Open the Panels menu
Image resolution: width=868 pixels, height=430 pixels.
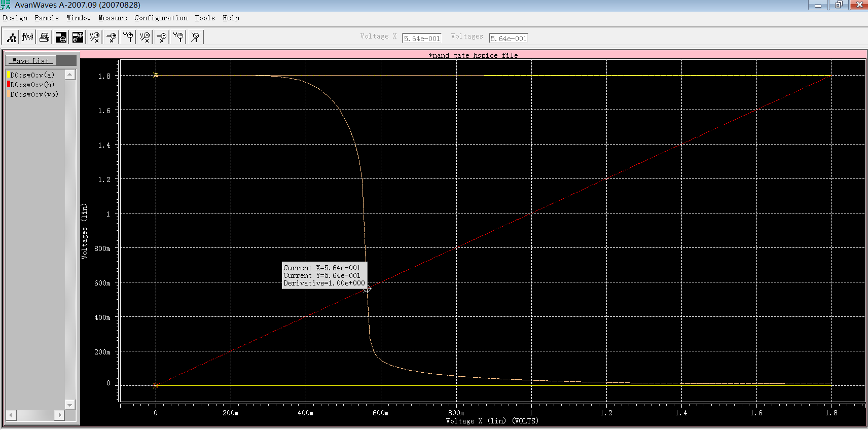tap(47, 18)
